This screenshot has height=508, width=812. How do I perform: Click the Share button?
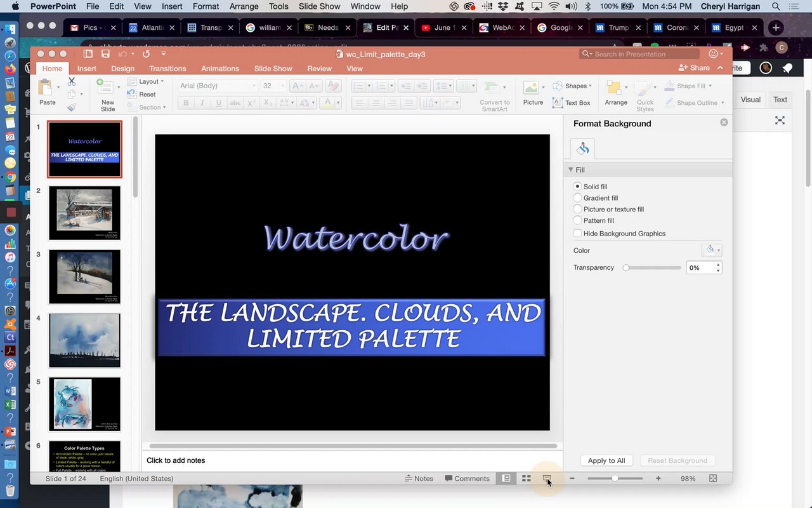[694, 68]
